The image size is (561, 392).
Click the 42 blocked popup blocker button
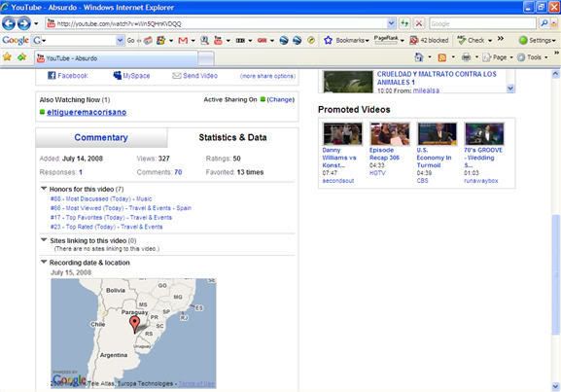[x=429, y=41]
